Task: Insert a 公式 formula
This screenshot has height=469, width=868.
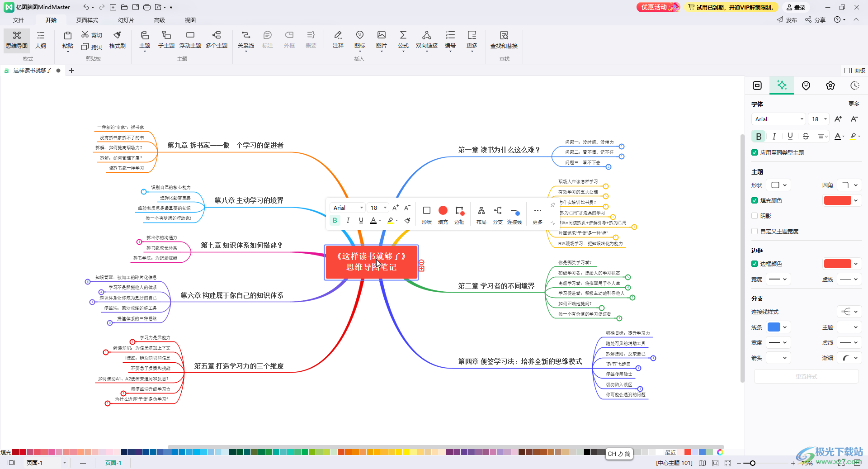Action: click(x=403, y=40)
